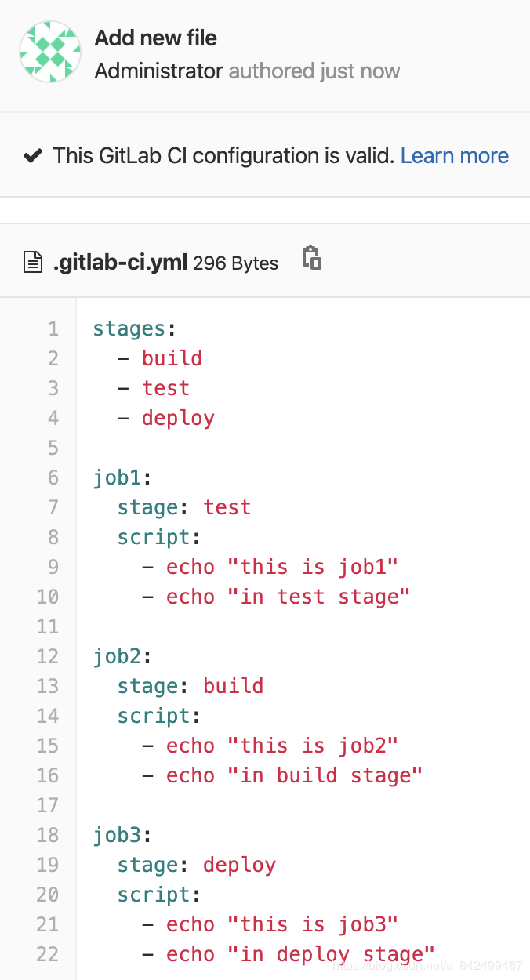Follow the "Learn more" link

coord(455,156)
